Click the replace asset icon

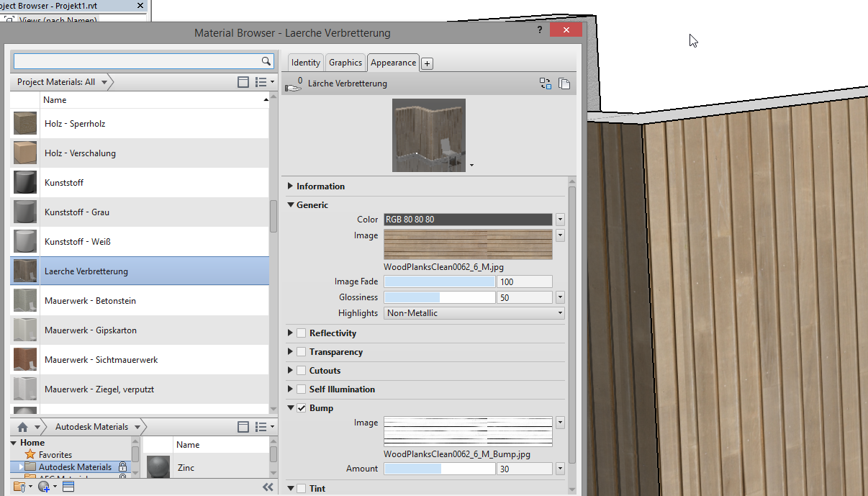pos(546,84)
